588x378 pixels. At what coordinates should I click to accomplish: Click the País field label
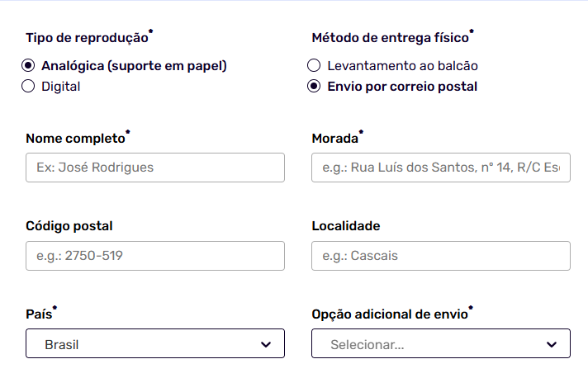[x=39, y=314]
